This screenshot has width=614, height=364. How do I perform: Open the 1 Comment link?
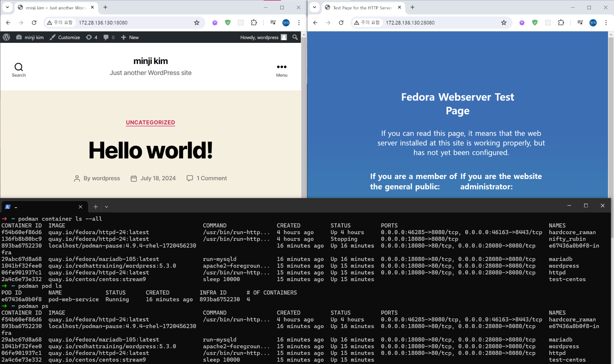click(x=211, y=178)
